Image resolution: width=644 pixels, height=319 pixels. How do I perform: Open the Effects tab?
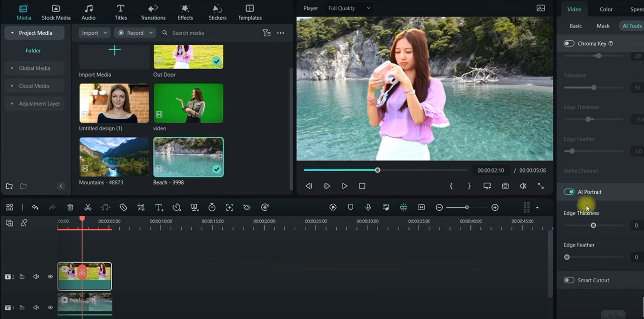[185, 13]
